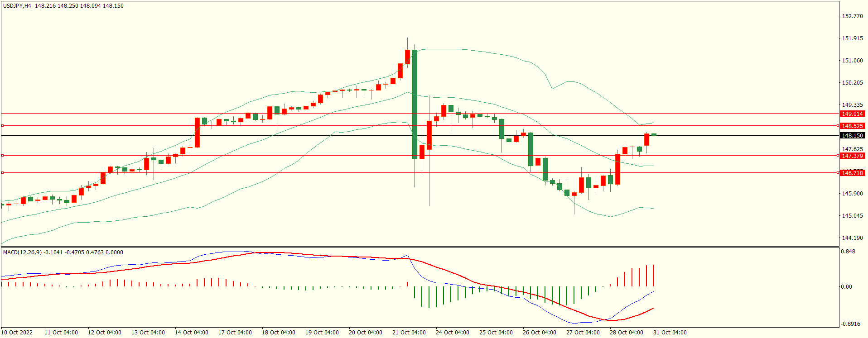Viewport: 868px width, 338px height.
Task: Click the tall green candle on 21 Oct
Action: click(415, 104)
